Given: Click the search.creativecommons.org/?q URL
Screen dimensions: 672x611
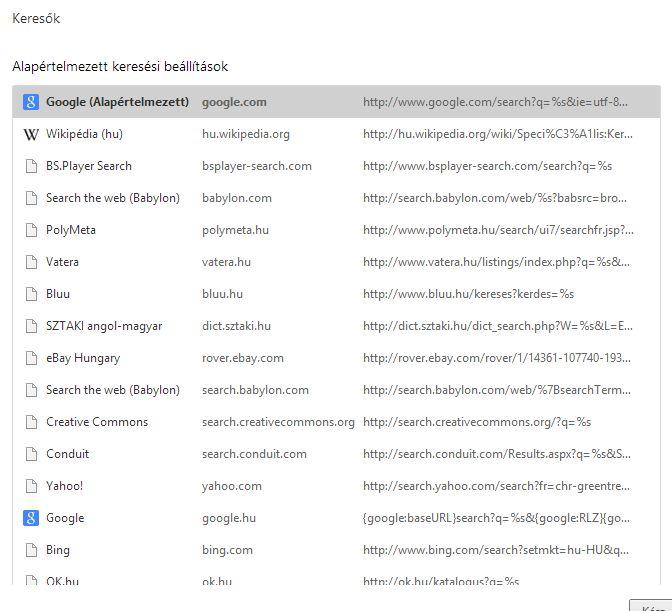Looking at the screenshot, I should click(x=477, y=422).
